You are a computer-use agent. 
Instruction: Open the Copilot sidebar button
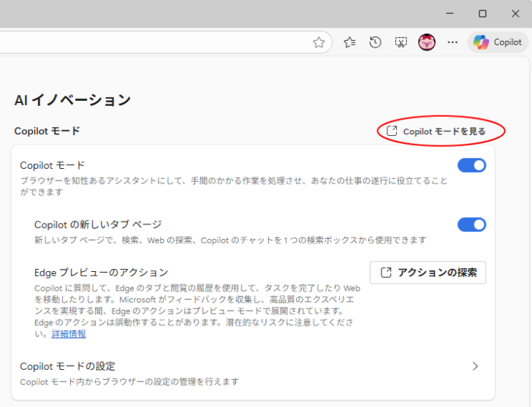coord(498,42)
